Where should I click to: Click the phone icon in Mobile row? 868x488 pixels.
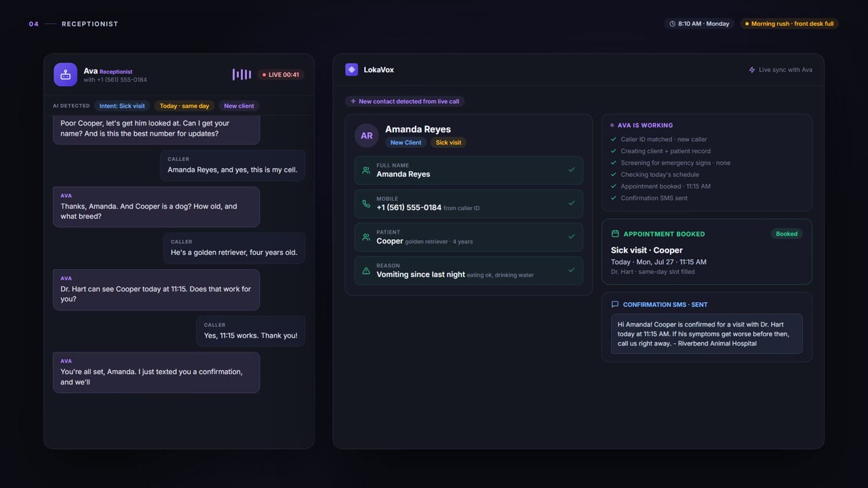pos(366,203)
